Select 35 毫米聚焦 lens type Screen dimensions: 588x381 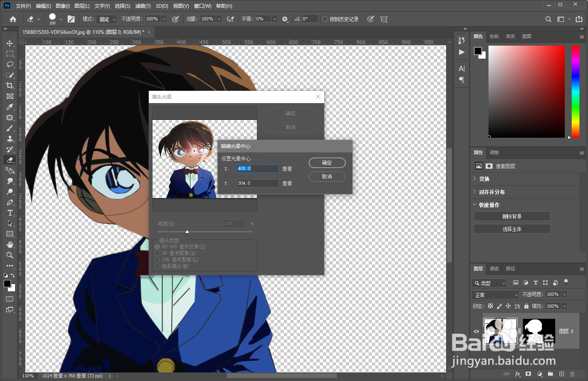click(157, 253)
